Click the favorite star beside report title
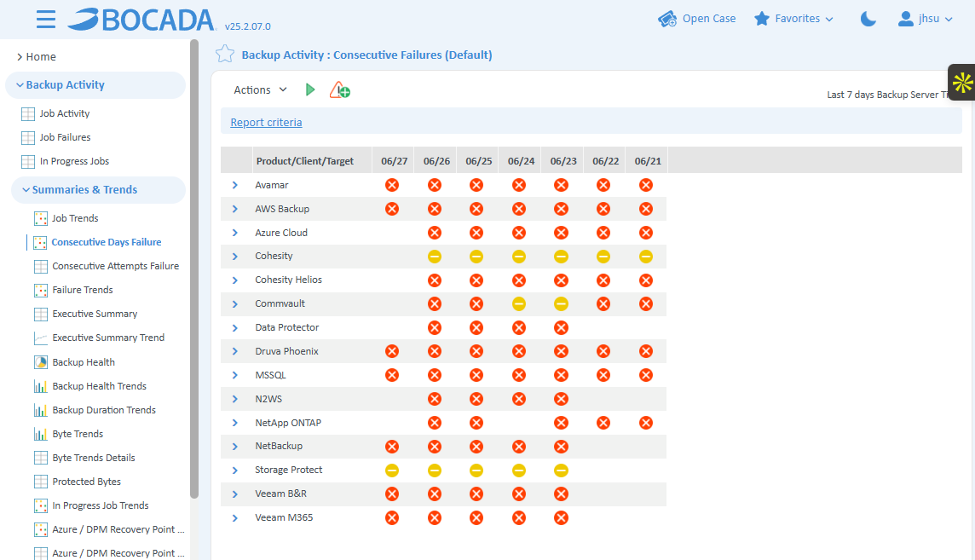 click(225, 55)
